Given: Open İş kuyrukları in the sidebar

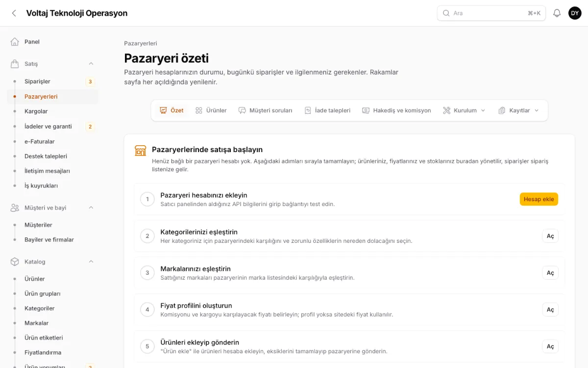Looking at the screenshot, I should (52, 185).
